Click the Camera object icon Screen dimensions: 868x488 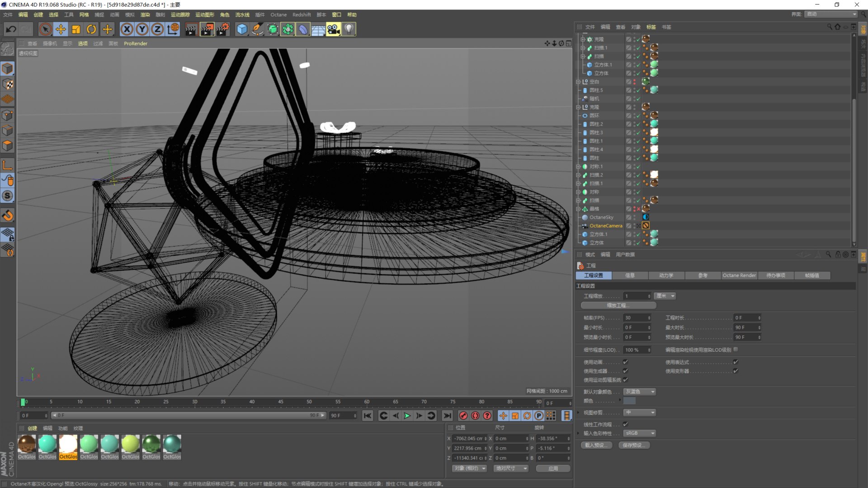pyautogui.click(x=333, y=29)
